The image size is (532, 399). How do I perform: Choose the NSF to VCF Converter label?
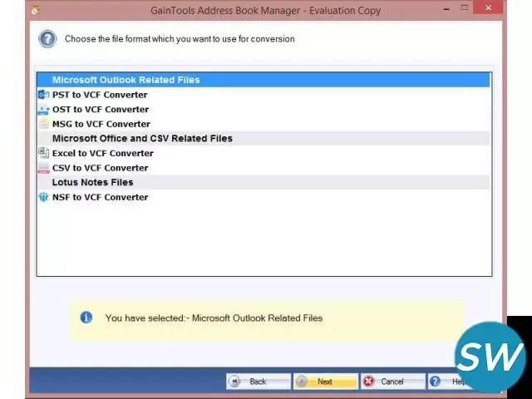(x=100, y=197)
